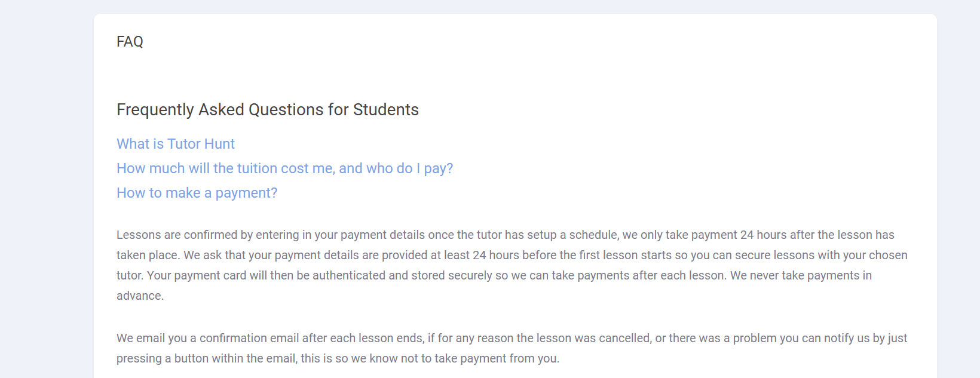The width and height of the screenshot is (980, 378).
Task: Click the text "taken place. We ask"
Action: pos(169,255)
